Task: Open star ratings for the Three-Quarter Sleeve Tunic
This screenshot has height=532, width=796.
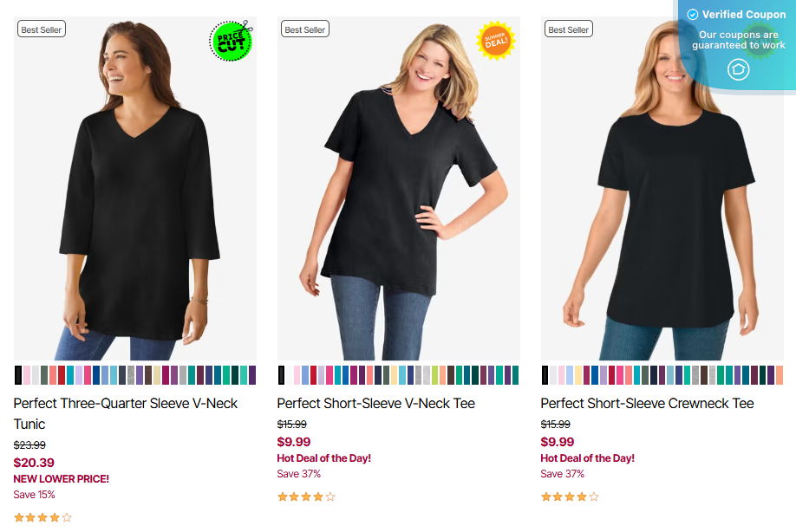Action: tap(42, 518)
